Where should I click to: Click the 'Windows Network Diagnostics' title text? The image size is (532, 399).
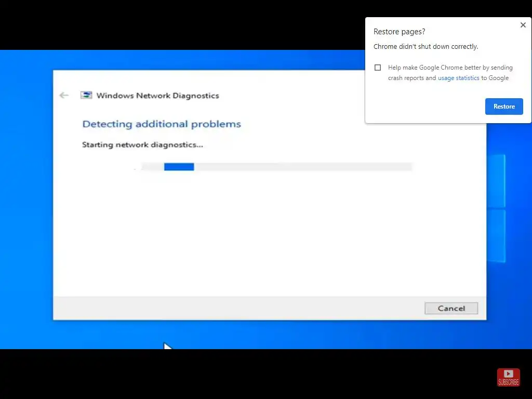click(x=157, y=96)
